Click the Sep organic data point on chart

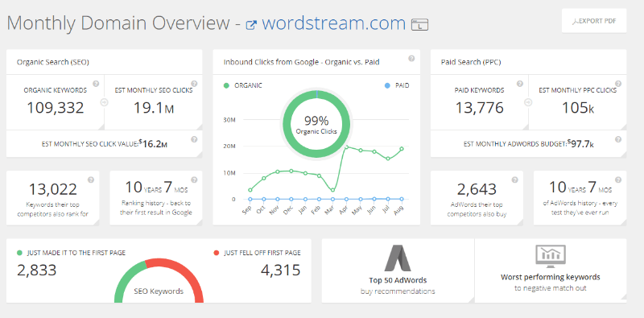[250, 190]
